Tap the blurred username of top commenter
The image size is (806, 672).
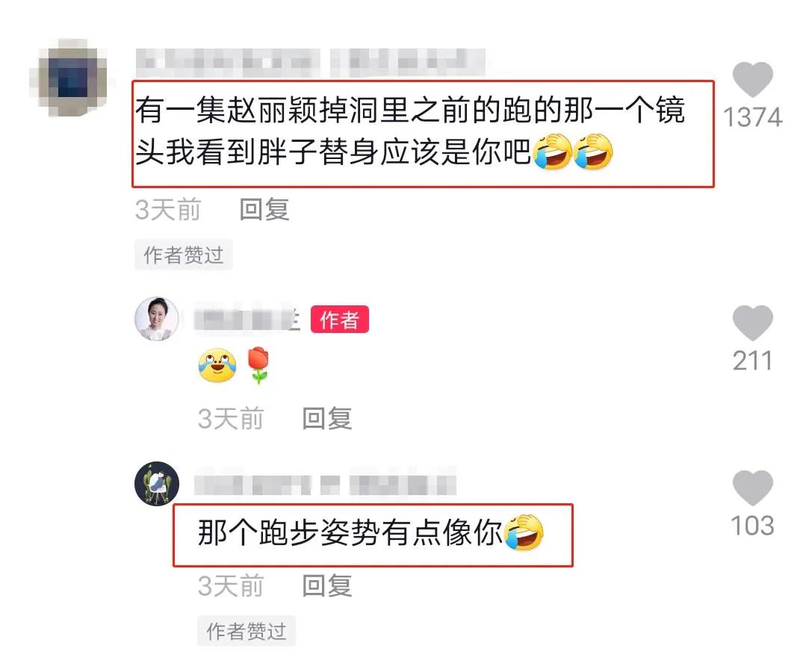[311, 62]
